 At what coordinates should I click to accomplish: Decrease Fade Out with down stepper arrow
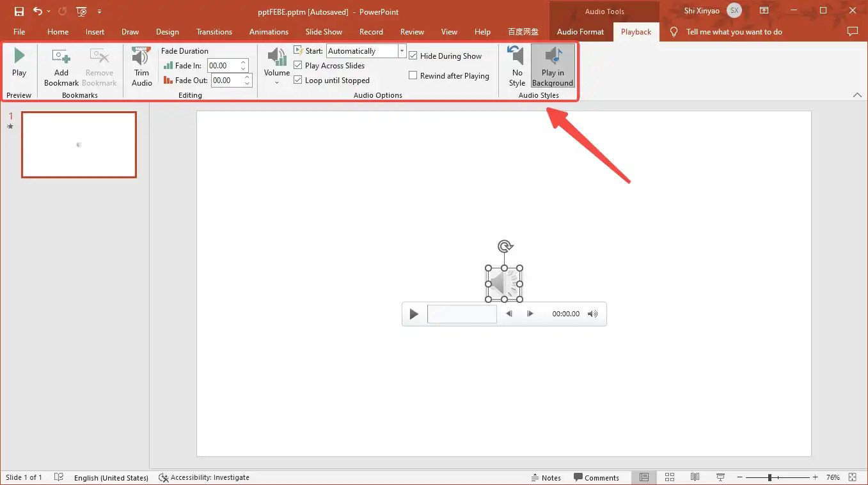(248, 84)
